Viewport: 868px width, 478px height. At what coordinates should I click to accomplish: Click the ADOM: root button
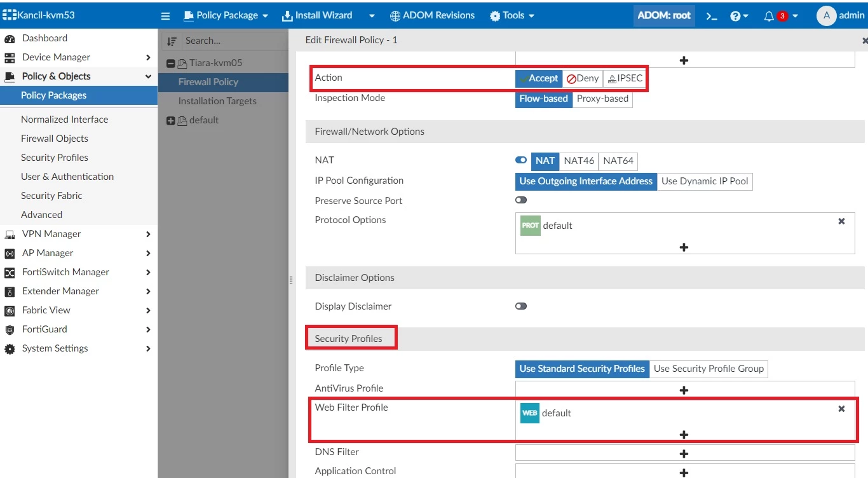(x=664, y=15)
